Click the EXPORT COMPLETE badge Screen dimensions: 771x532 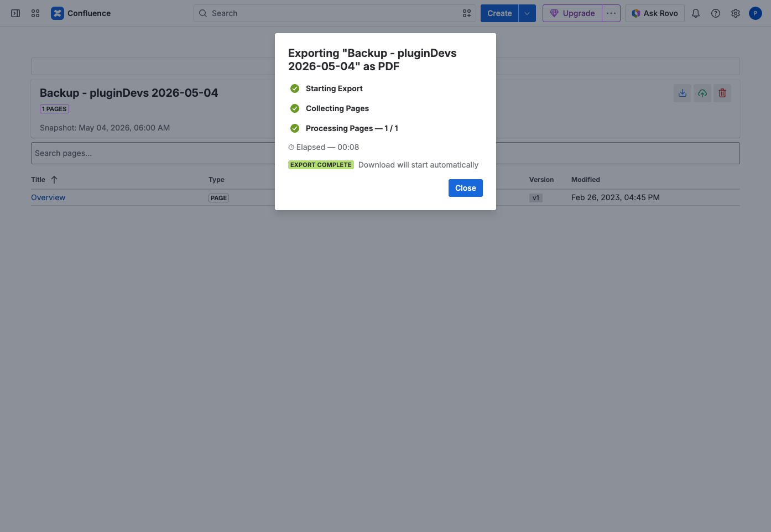coord(321,165)
